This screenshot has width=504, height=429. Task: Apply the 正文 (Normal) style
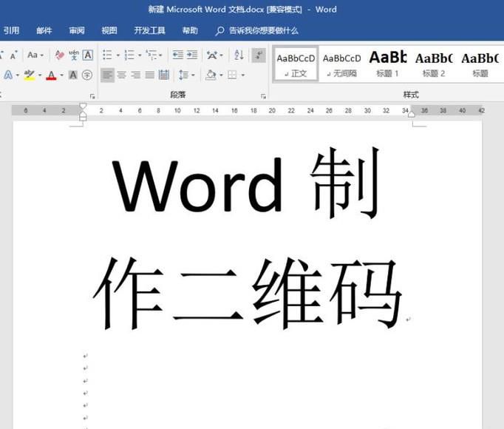click(x=296, y=64)
